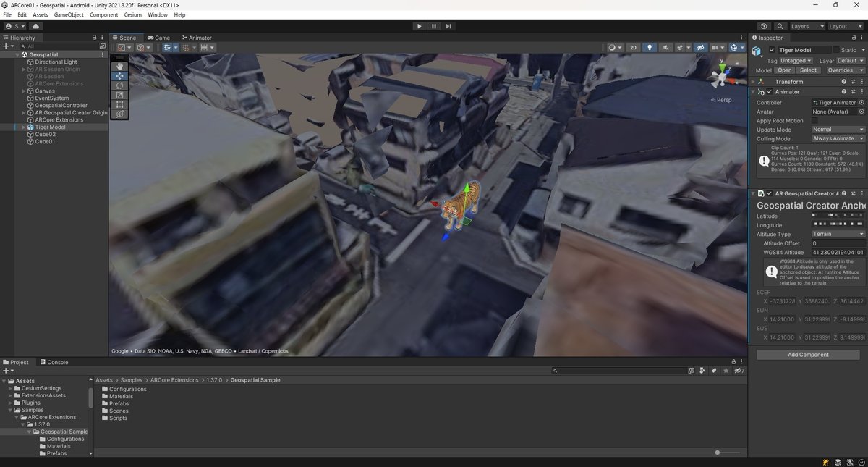Select the Scale tool

pyautogui.click(x=119, y=95)
